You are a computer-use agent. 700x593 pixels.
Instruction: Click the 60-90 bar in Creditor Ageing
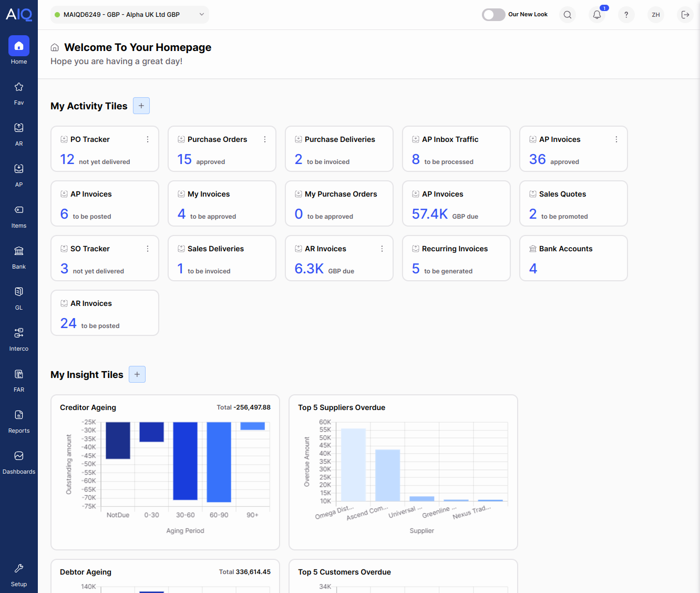coord(219,462)
